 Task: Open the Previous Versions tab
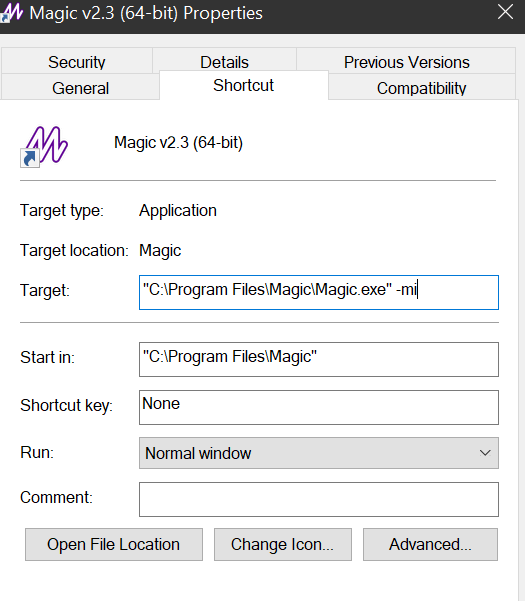tap(406, 61)
